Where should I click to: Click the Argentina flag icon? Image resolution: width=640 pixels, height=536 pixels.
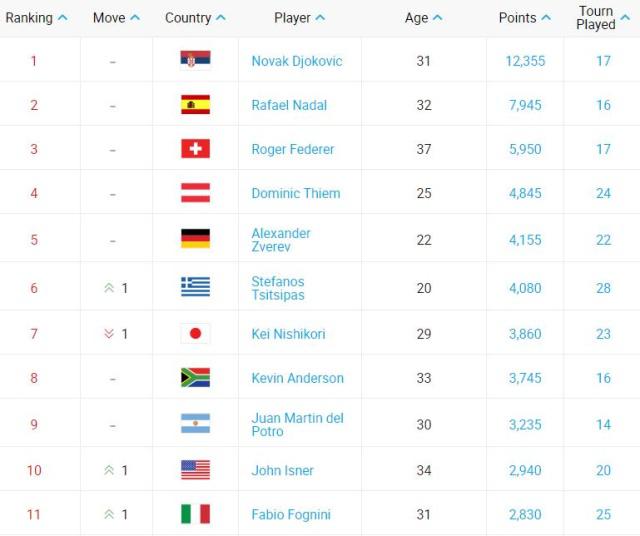195,423
